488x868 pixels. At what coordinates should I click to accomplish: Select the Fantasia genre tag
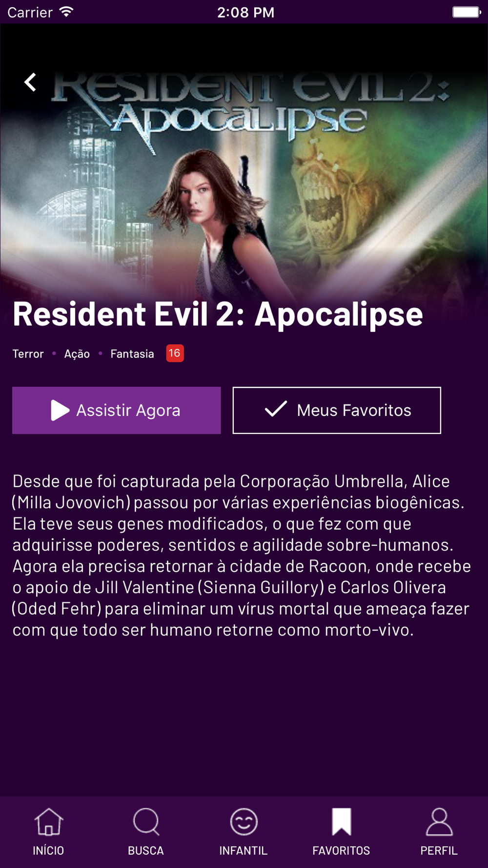click(x=132, y=353)
